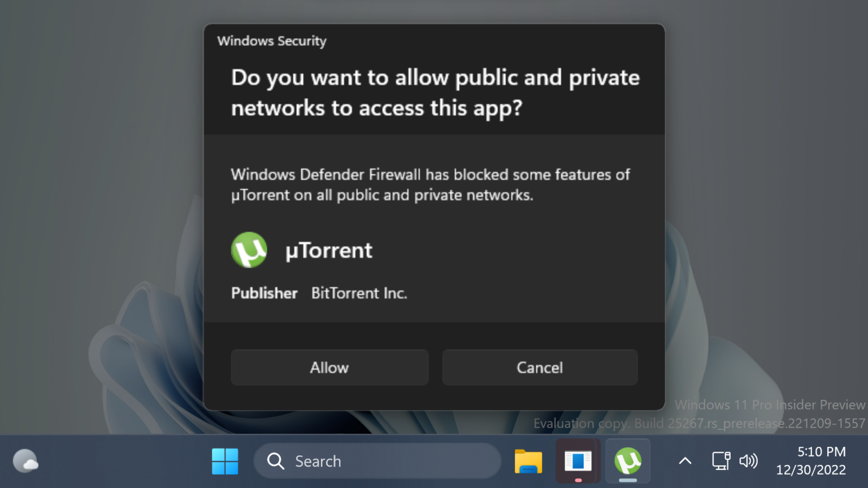This screenshot has width=868, height=488.
Task: Open µTorrent from the taskbar
Action: [x=627, y=461]
